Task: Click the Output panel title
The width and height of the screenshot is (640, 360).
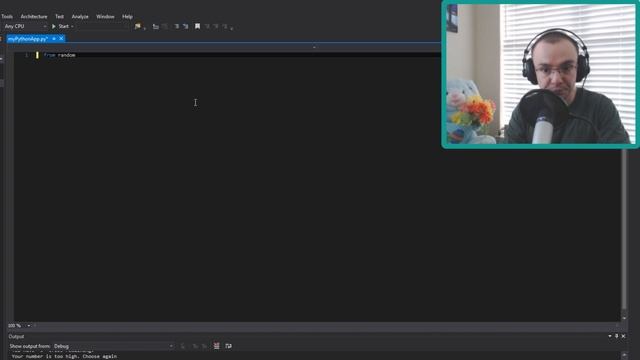Action: (x=16, y=337)
